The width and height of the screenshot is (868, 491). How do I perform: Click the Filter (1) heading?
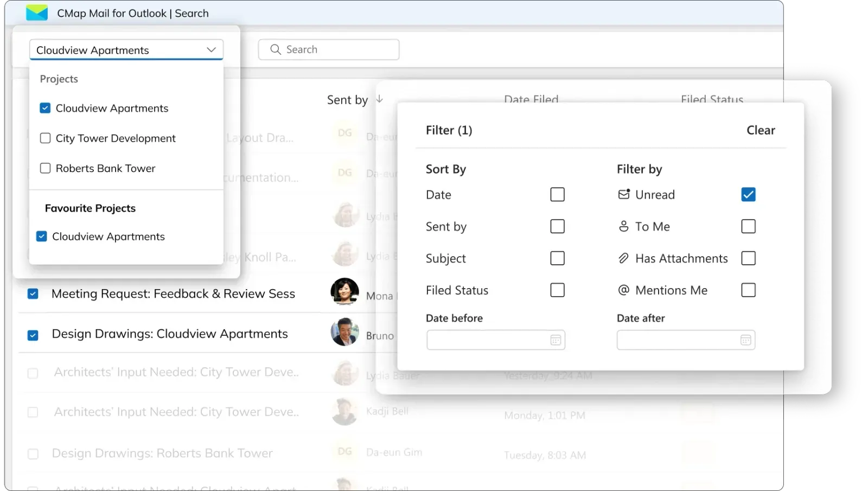[x=449, y=130]
